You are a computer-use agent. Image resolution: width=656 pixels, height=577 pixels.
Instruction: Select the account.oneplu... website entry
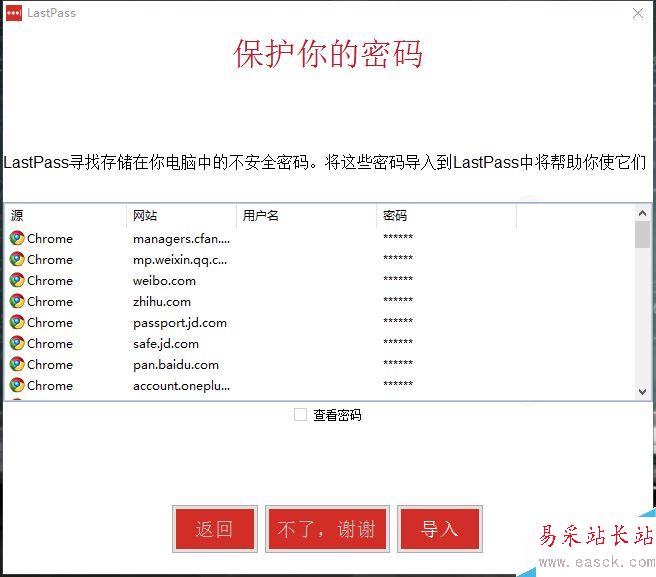(x=181, y=386)
